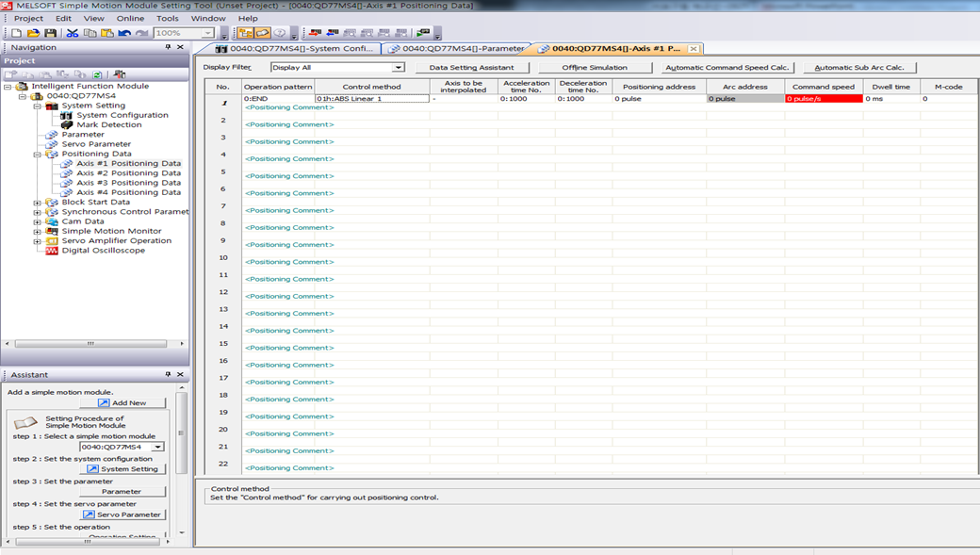This screenshot has width=980, height=555.
Task: Toggle the Assistant window toolbar button
Action: [263, 32]
